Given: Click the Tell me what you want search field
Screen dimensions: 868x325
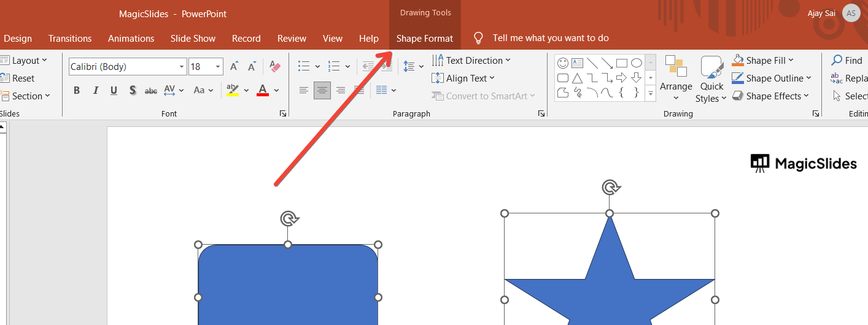Looking at the screenshot, I should pyautogui.click(x=551, y=38).
